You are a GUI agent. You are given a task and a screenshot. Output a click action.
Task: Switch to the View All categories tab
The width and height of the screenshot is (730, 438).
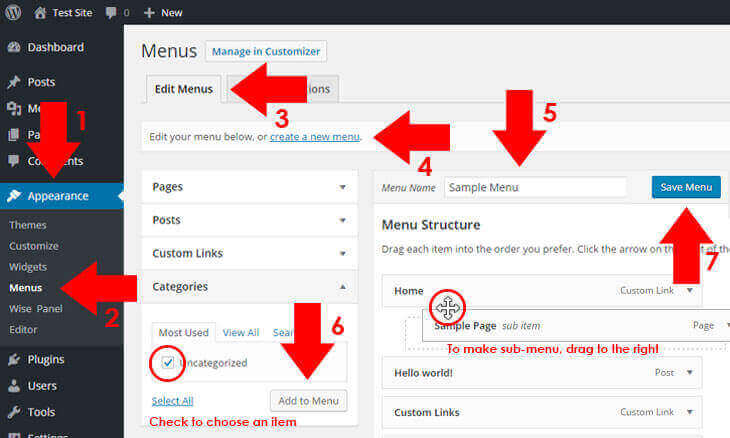click(241, 332)
